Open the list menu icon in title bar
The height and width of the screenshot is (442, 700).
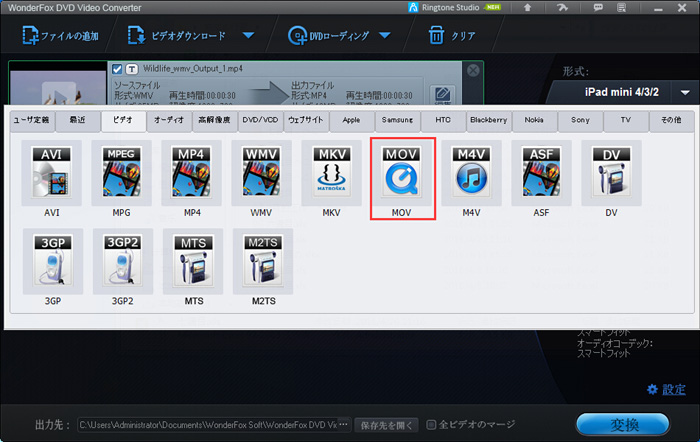pos(621,8)
